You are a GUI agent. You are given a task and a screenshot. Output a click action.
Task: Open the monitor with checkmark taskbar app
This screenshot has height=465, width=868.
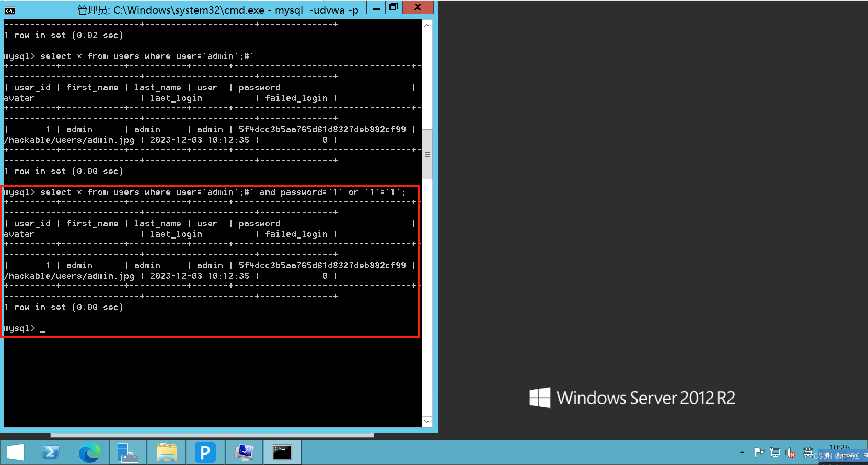click(244, 452)
